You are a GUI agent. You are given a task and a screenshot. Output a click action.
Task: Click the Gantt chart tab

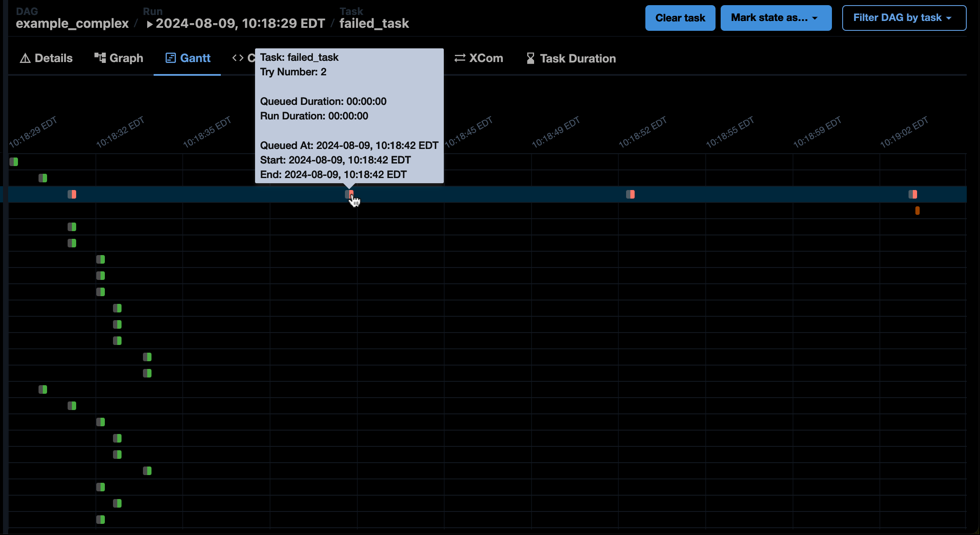tap(188, 59)
